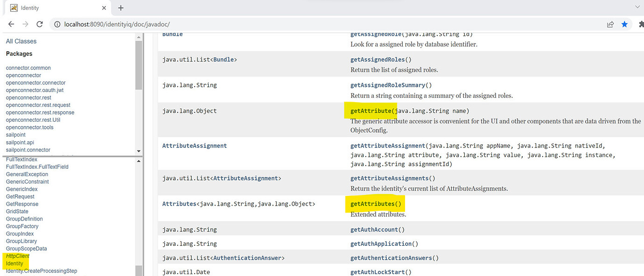Open the extensions puzzle icon

(641, 24)
